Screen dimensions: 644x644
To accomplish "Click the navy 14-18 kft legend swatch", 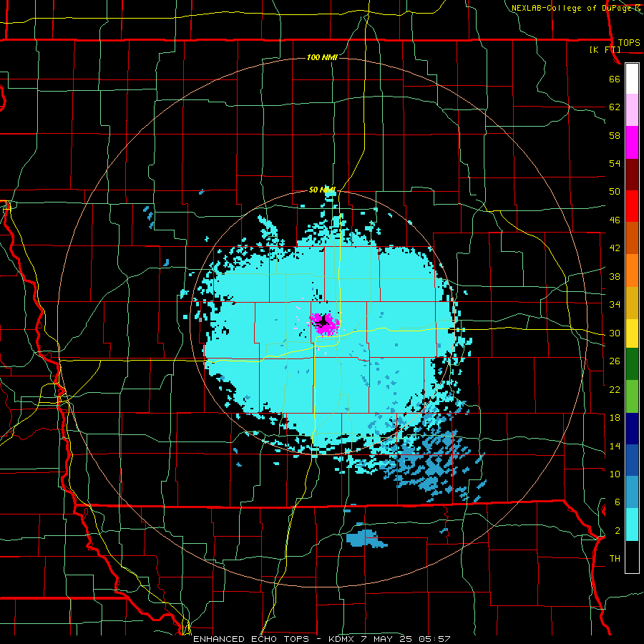I will coord(632,429).
